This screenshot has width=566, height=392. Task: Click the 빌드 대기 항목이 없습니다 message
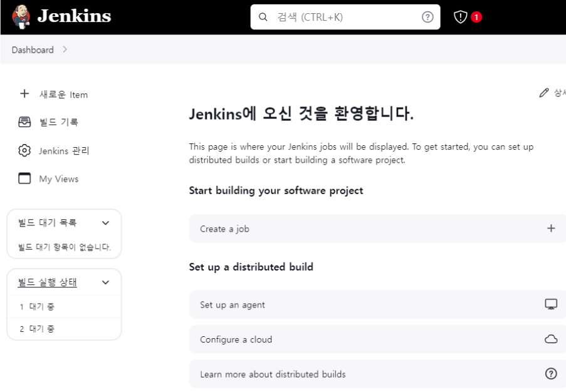coord(65,247)
